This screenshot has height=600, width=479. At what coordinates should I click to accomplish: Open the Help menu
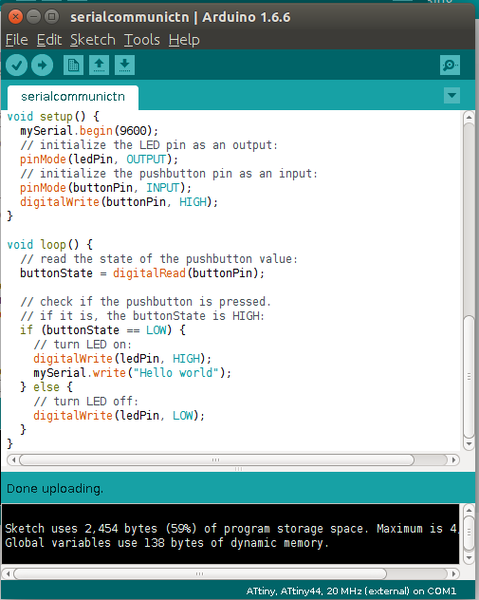click(184, 40)
